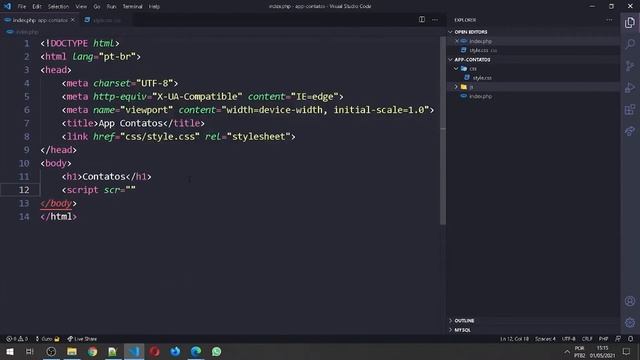The height and width of the screenshot is (360, 640).
Task: Open the Windows notification center
Action: point(627,351)
